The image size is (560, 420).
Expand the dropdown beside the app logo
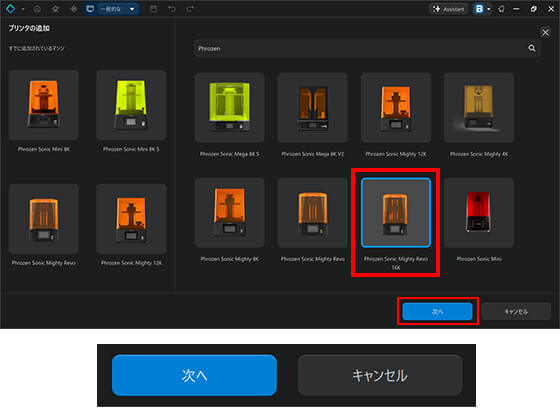[23, 9]
